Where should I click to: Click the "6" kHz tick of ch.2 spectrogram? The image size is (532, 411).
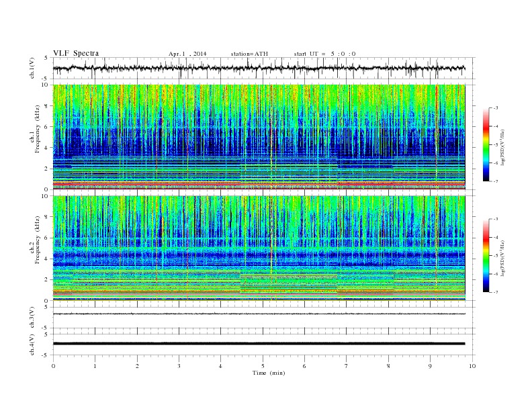tap(46, 238)
